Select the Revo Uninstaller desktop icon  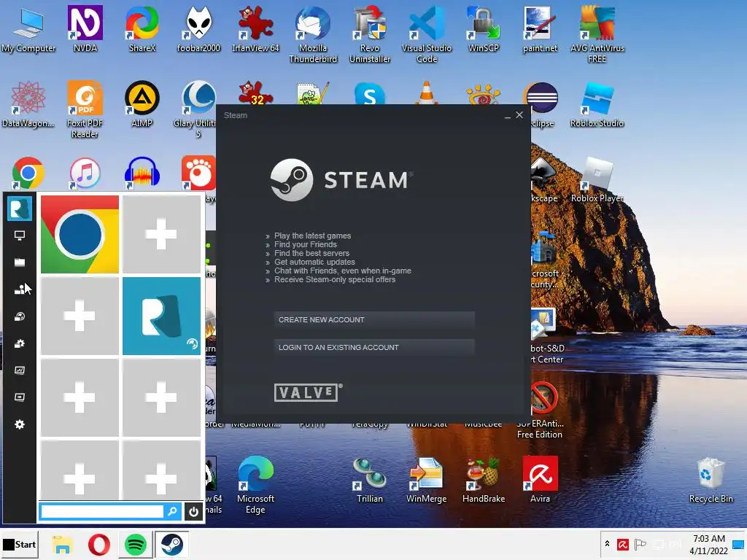pos(370,35)
